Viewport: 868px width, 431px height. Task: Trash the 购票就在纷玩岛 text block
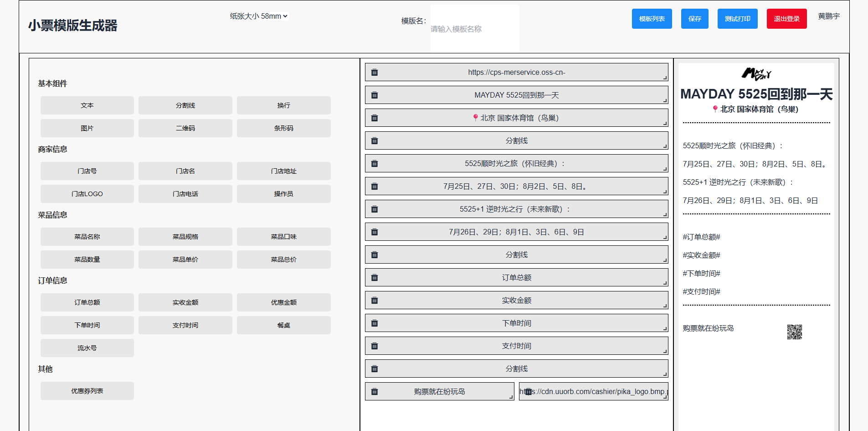tap(375, 392)
